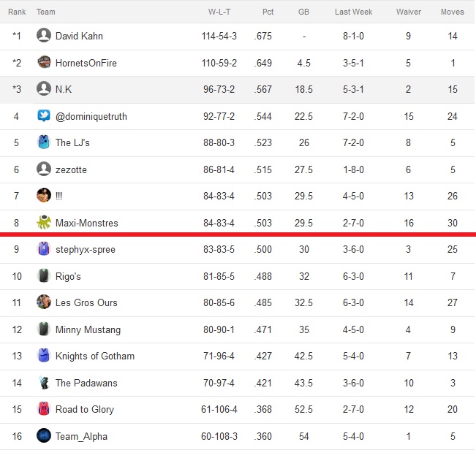Click the Last Week column header

point(353,12)
